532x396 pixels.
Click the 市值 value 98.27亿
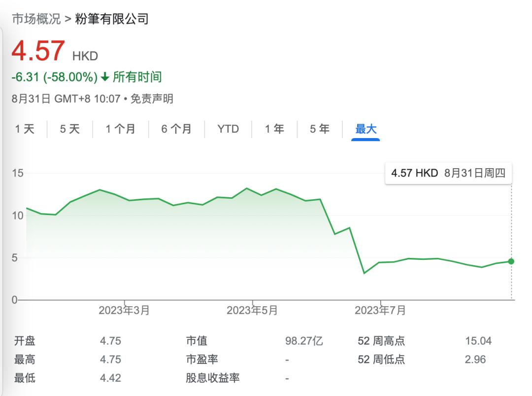click(303, 341)
